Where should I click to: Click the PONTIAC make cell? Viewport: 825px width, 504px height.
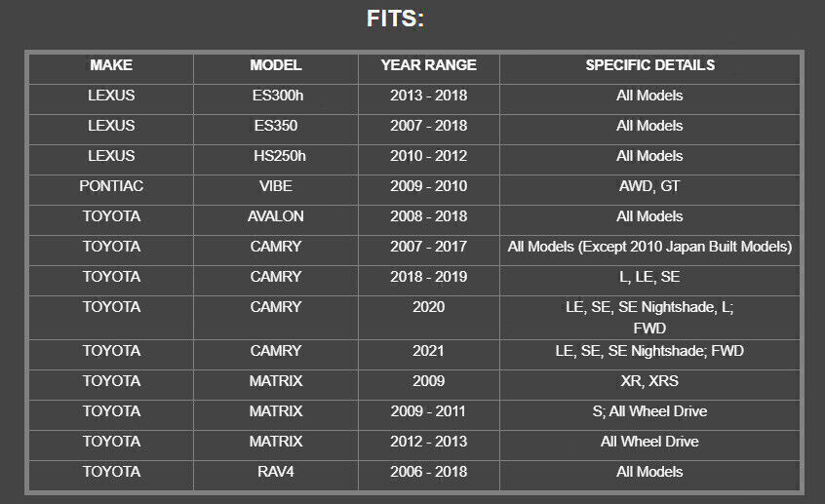[x=111, y=186]
